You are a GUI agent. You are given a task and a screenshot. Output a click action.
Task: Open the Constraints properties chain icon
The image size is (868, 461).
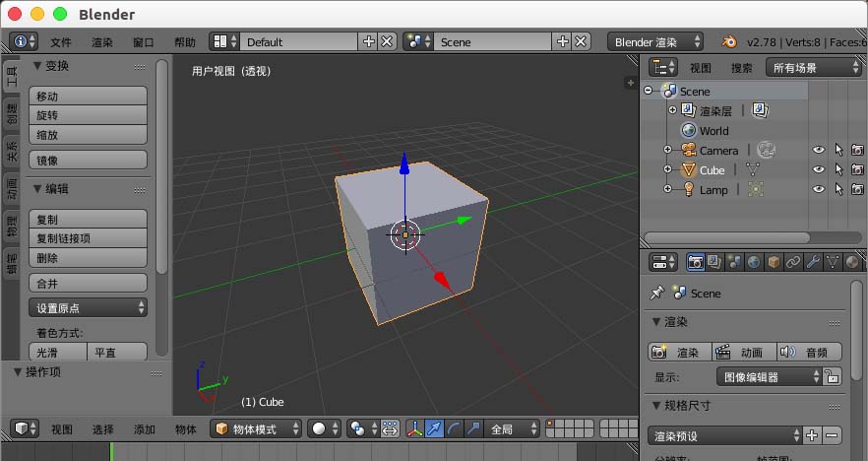coord(793,262)
